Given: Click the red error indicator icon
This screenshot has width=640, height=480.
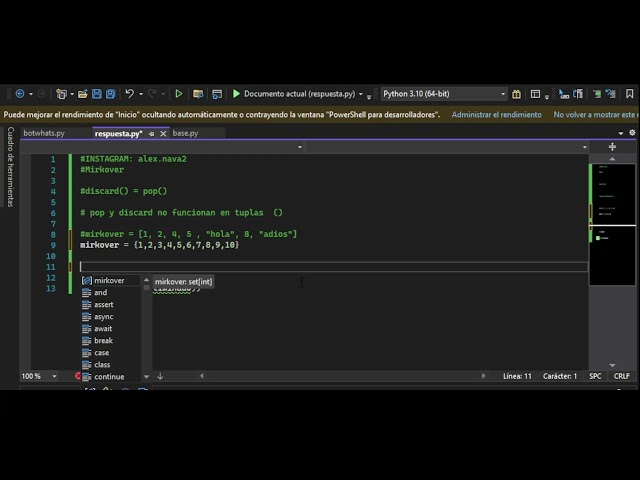Looking at the screenshot, I should (x=78, y=376).
